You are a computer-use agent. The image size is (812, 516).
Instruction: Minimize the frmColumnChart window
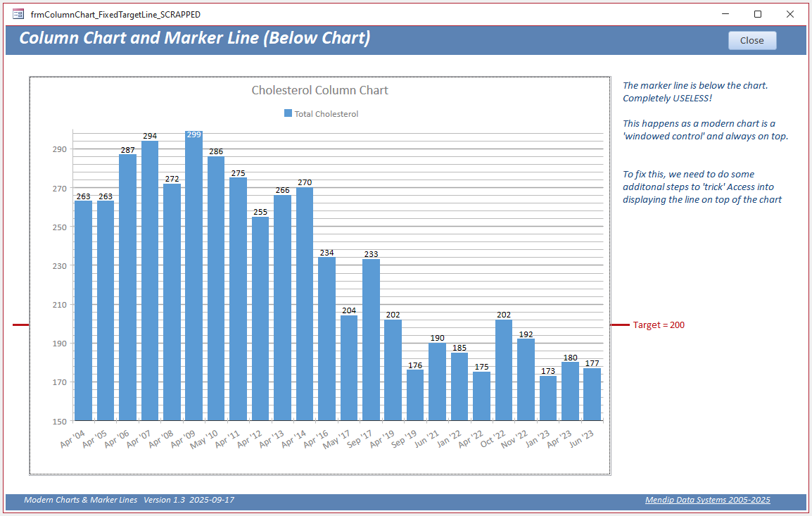tap(725, 14)
